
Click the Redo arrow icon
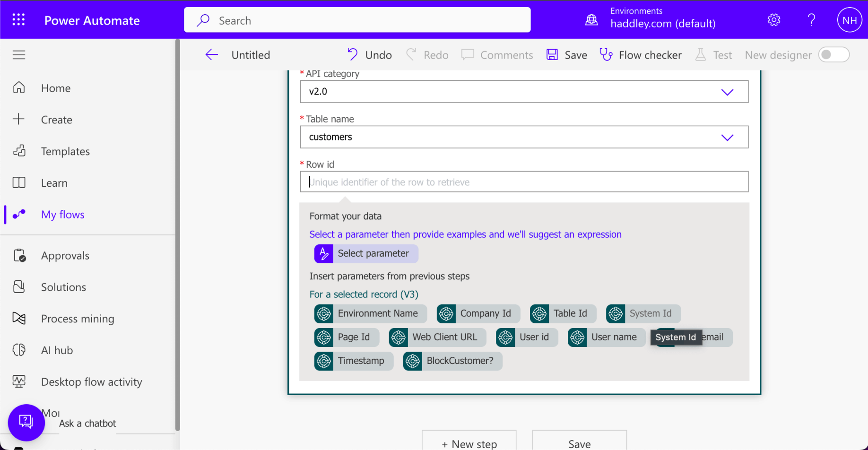pyautogui.click(x=411, y=54)
